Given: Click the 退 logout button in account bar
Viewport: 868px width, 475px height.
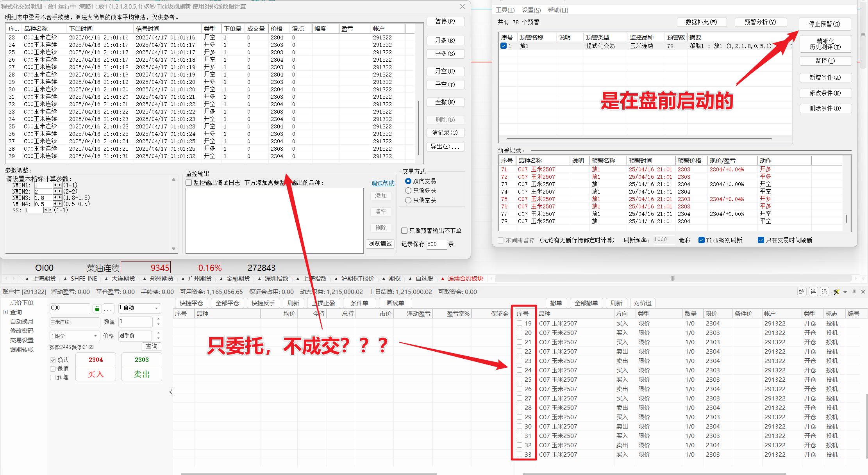Looking at the screenshot, I should click(x=824, y=292).
